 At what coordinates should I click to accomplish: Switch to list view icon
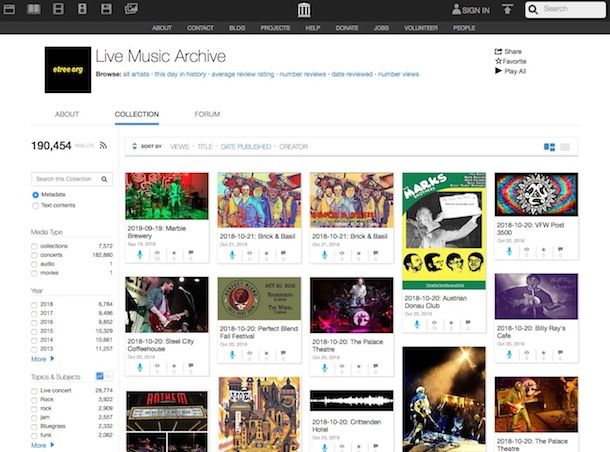[565, 147]
